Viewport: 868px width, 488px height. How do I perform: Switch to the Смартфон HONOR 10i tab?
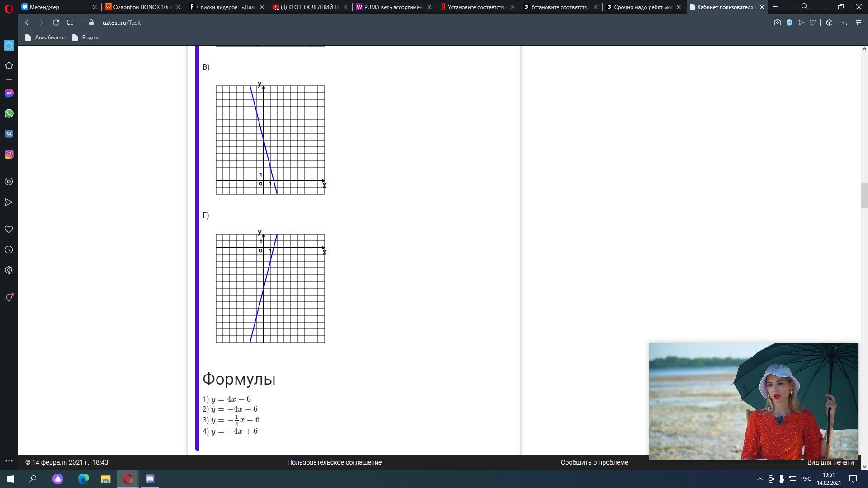[143, 7]
